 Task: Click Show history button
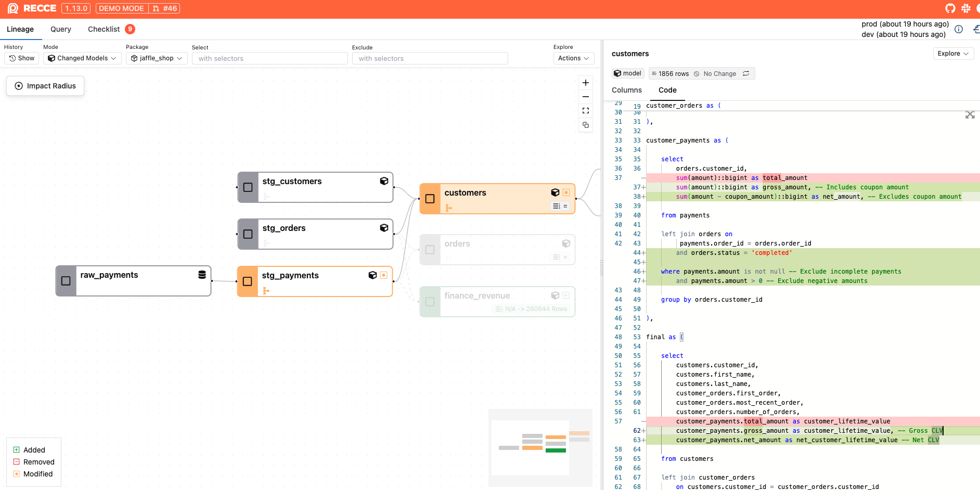(22, 58)
